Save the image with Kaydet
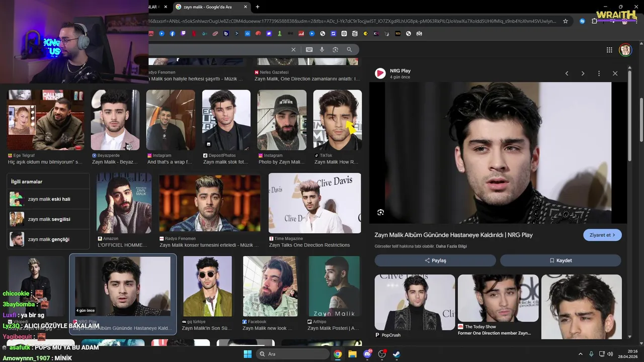Image resolution: width=644 pixels, height=362 pixels. [560, 260]
